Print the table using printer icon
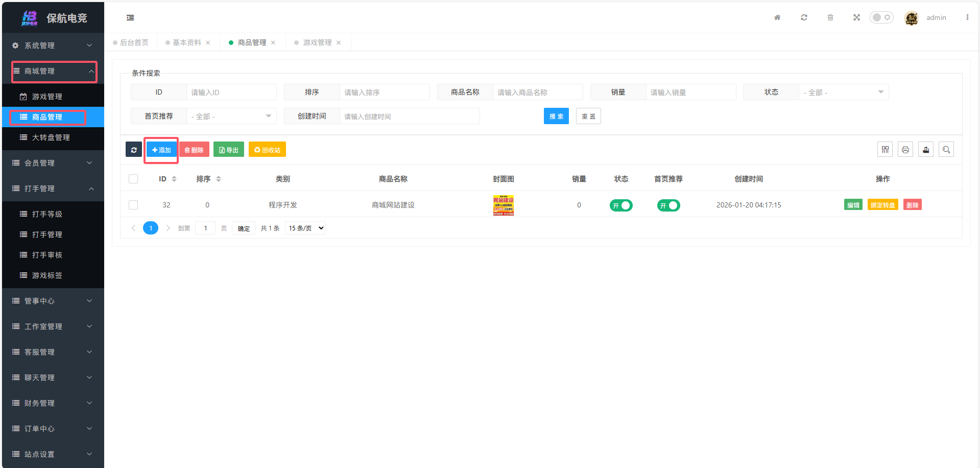This screenshot has width=980, height=468. coord(905,150)
